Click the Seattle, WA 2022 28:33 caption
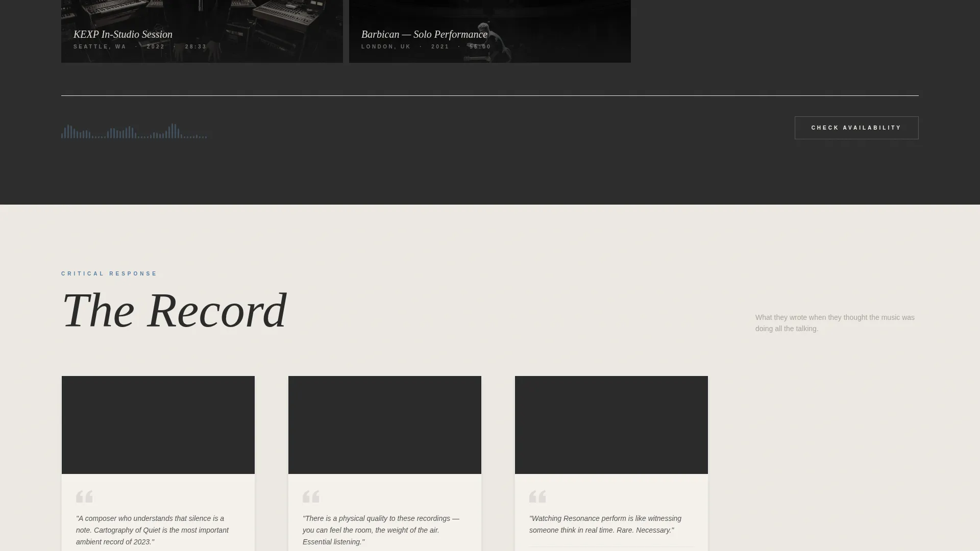The height and width of the screenshot is (551, 980). 140,47
